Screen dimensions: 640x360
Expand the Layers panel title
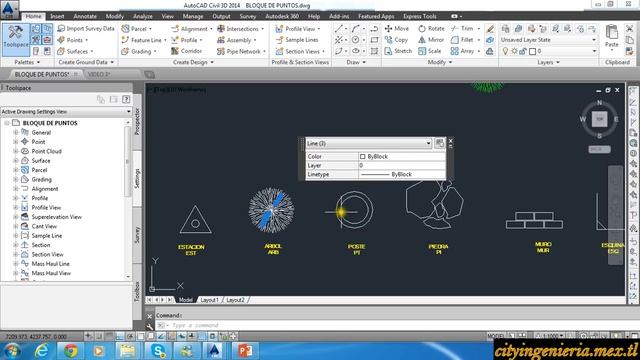pyautogui.click(x=548, y=62)
